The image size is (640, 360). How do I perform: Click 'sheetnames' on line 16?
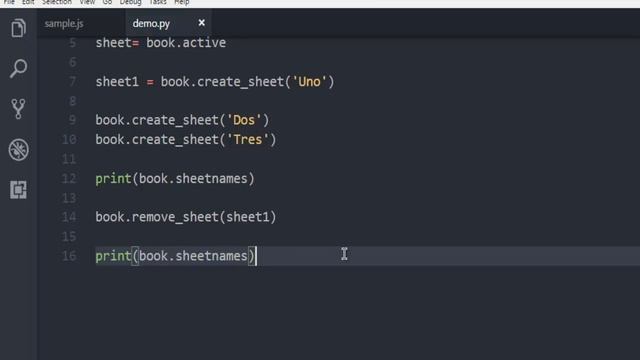211,256
